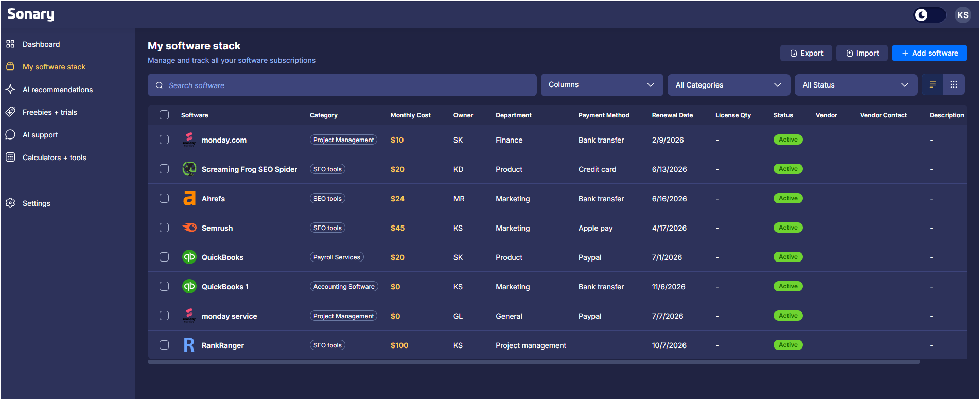Open the KS user avatar
The image size is (980, 400).
point(962,15)
